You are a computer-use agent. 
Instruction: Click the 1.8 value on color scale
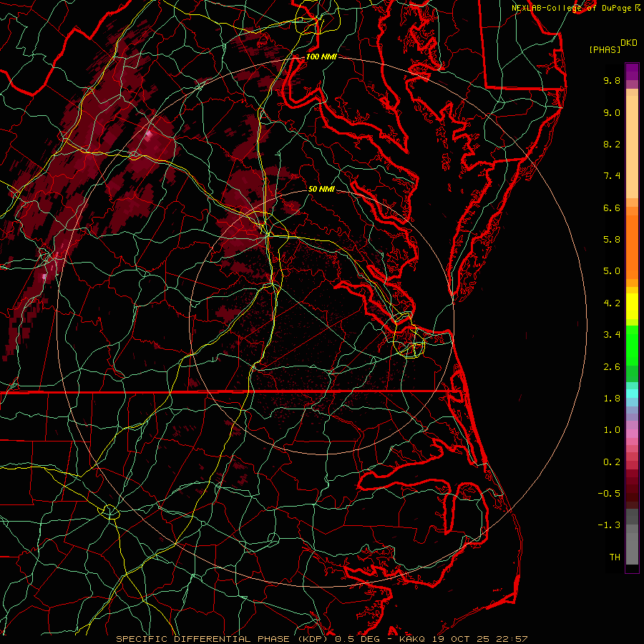pyautogui.click(x=612, y=399)
